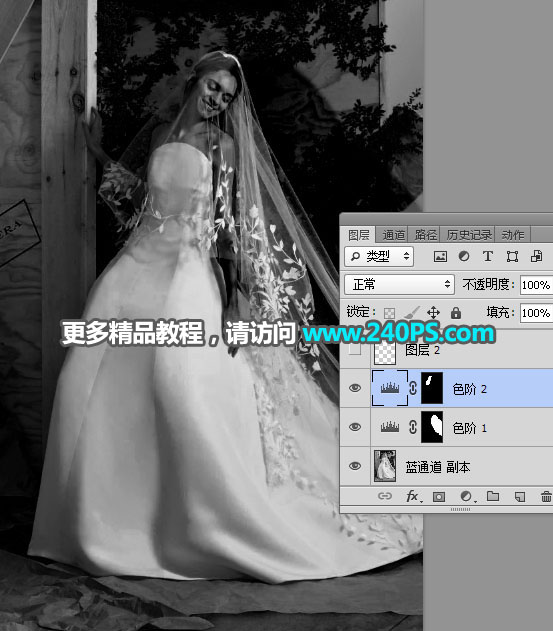Filter layers by shape icon
This screenshot has height=631, width=553.
click(x=512, y=256)
